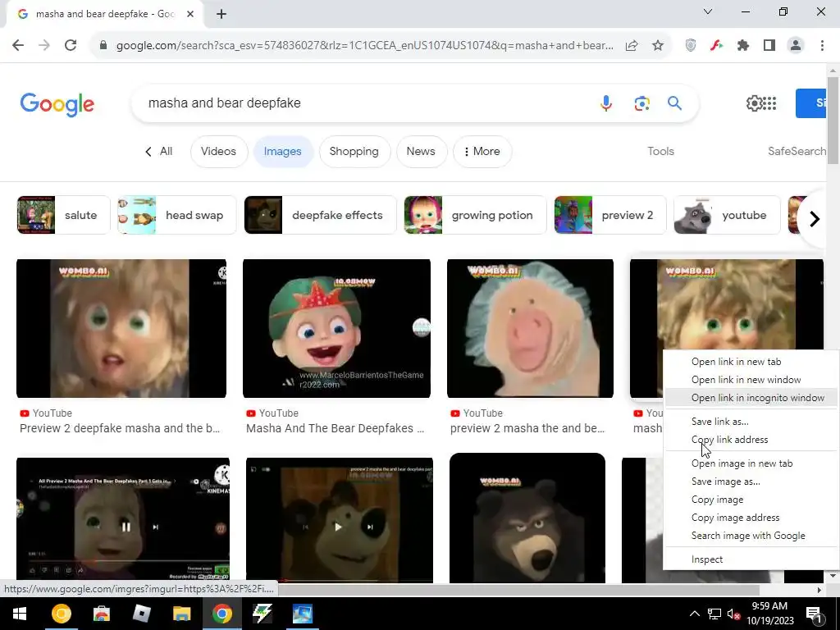Open the Google apps grid
Viewport: 840px width, 630px height.
[769, 103]
